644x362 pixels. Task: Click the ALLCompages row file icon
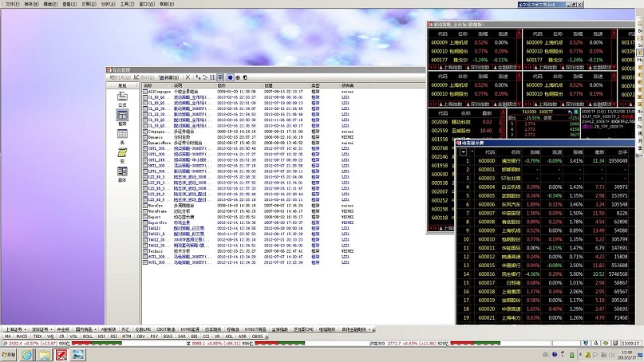pyautogui.click(x=145, y=92)
